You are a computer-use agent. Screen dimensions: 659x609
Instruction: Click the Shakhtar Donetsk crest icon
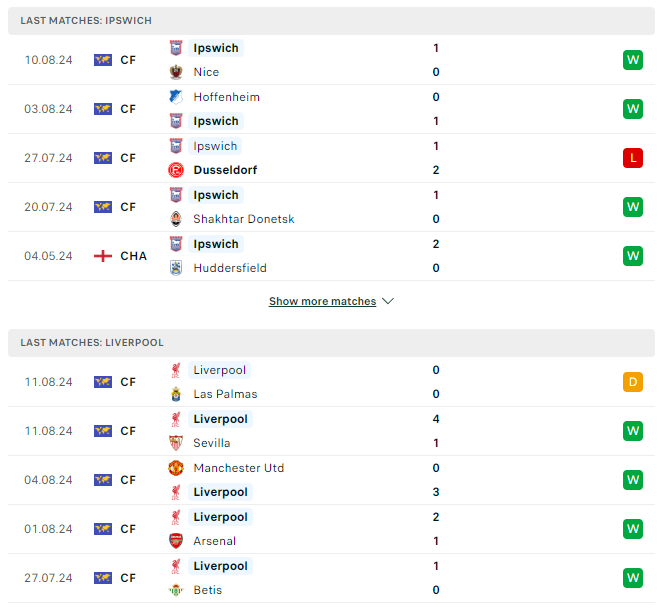pyautogui.click(x=177, y=219)
